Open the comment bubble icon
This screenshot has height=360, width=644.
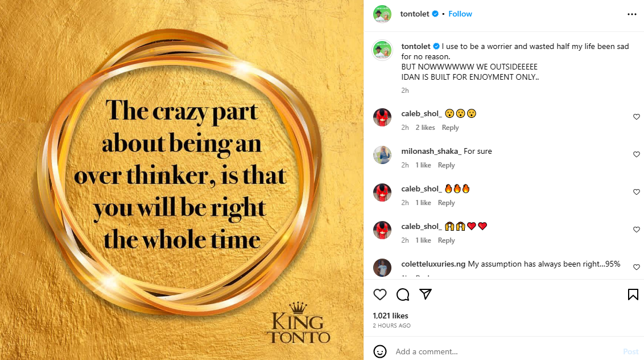(403, 294)
